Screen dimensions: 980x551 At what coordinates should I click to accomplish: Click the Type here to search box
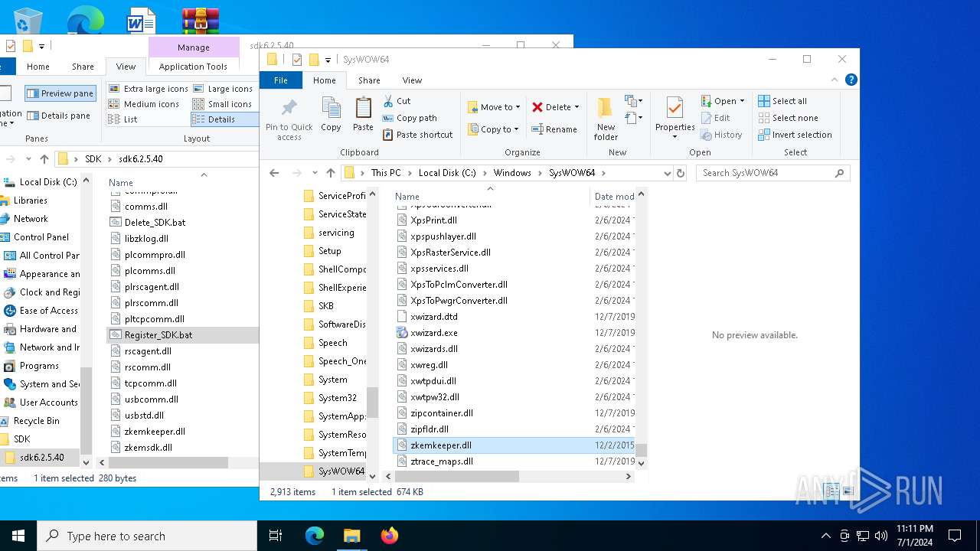click(147, 536)
